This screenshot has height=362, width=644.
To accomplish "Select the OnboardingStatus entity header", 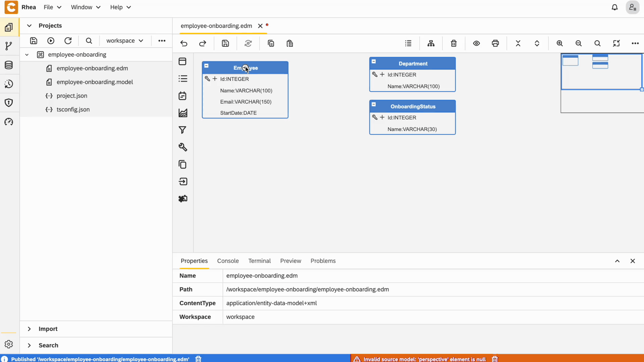I will [413, 106].
